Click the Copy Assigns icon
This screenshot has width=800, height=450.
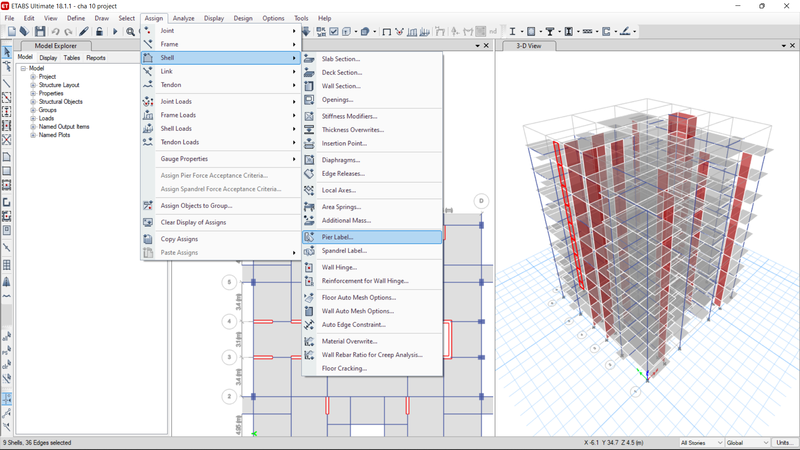[148, 239]
